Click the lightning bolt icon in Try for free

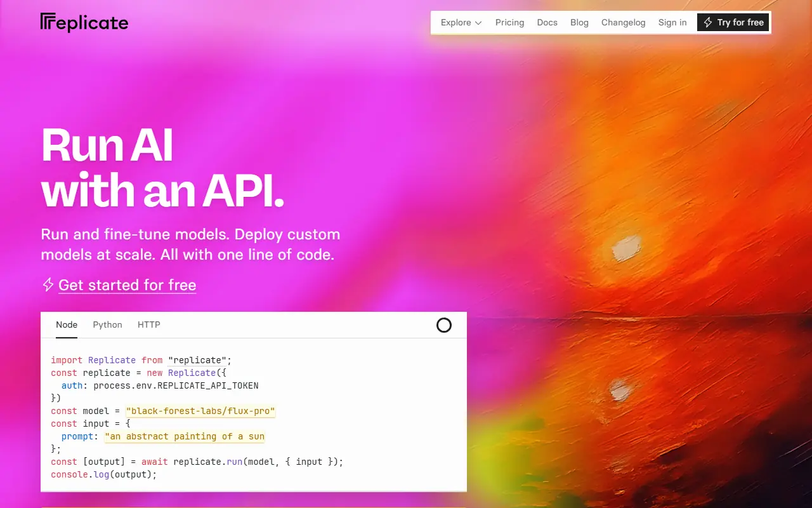point(707,22)
